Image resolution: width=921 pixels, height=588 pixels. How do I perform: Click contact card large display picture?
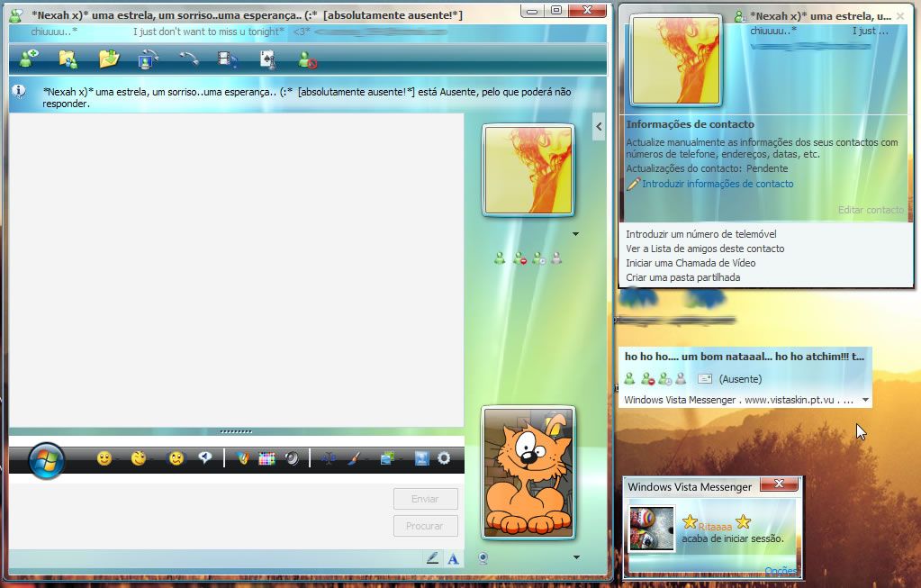[x=675, y=60]
